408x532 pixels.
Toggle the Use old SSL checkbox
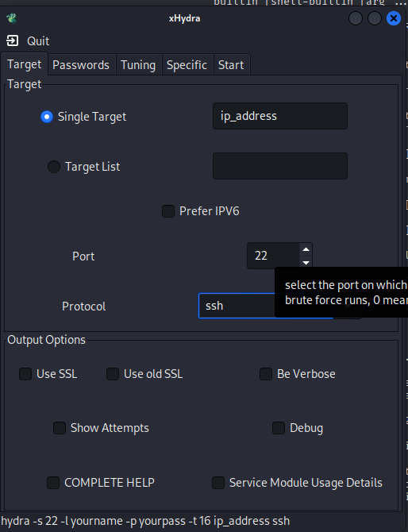click(x=113, y=374)
